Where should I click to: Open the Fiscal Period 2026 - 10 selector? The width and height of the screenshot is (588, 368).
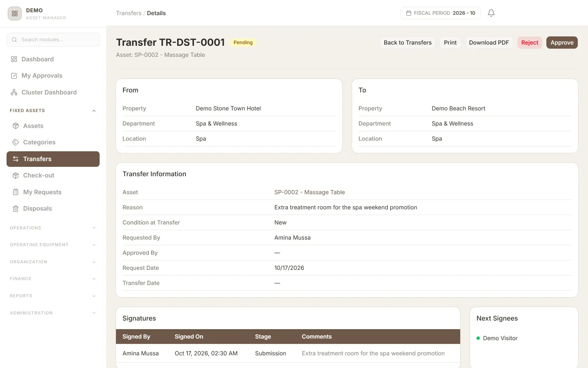click(441, 13)
